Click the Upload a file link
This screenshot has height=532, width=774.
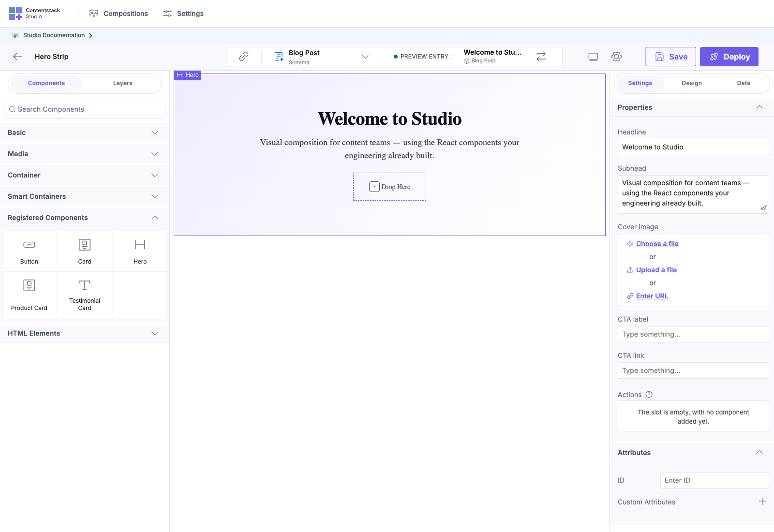(x=656, y=270)
